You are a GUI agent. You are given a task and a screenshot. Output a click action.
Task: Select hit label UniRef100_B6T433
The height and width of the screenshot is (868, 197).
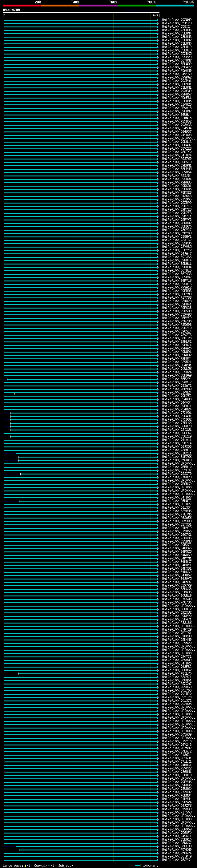click(x=176, y=274)
